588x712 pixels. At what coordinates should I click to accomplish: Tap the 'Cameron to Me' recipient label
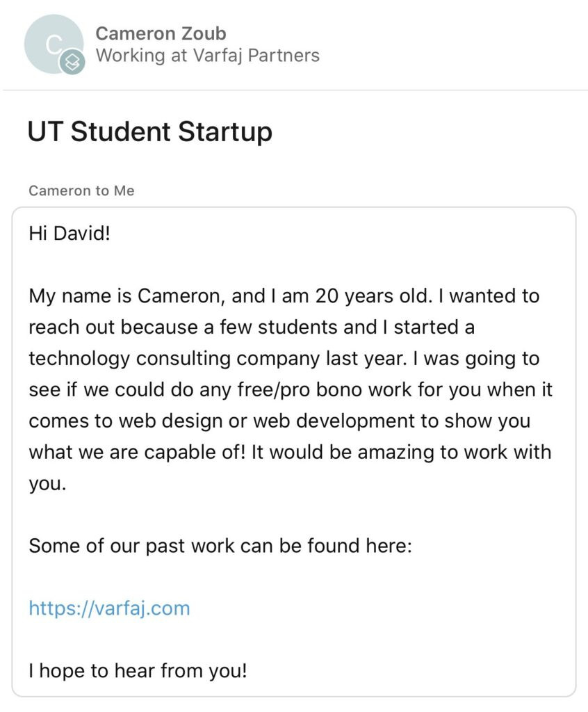pos(81,191)
